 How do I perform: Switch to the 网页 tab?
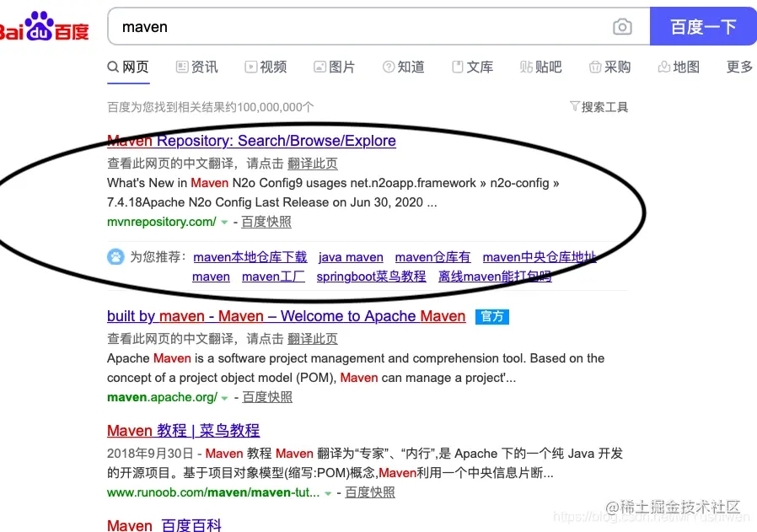pyautogui.click(x=127, y=67)
